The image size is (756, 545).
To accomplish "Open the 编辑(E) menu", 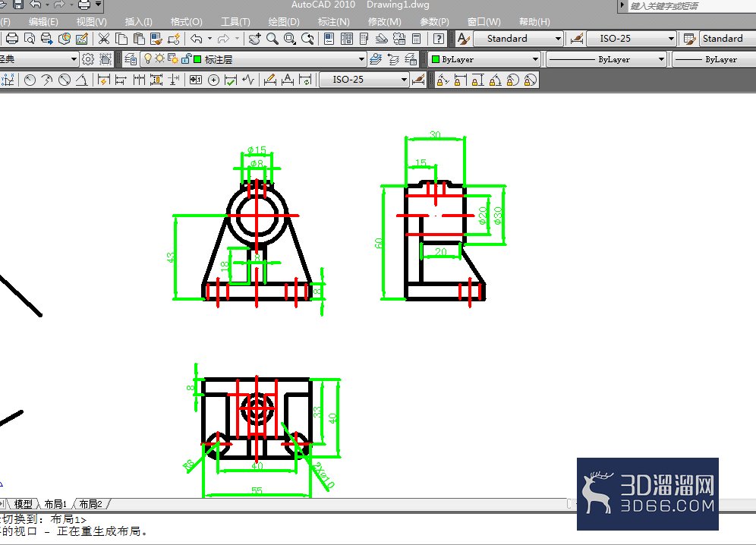I will click(43, 22).
